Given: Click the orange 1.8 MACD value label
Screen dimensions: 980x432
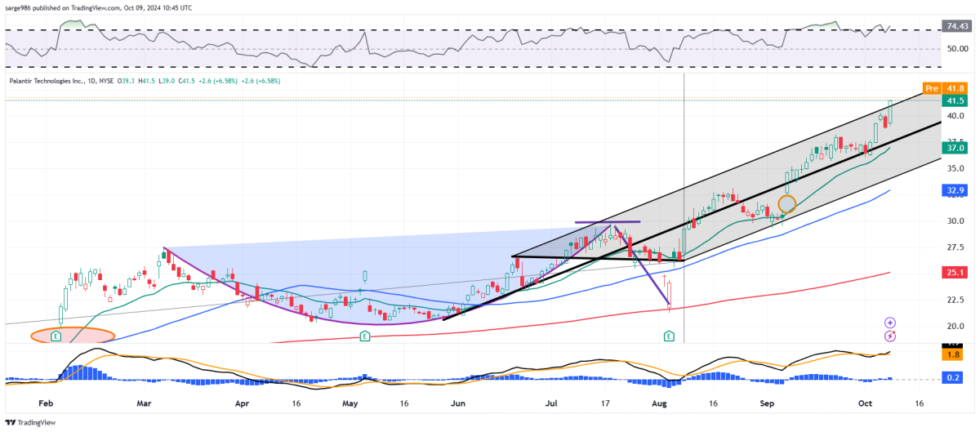Looking at the screenshot, I should [x=952, y=355].
